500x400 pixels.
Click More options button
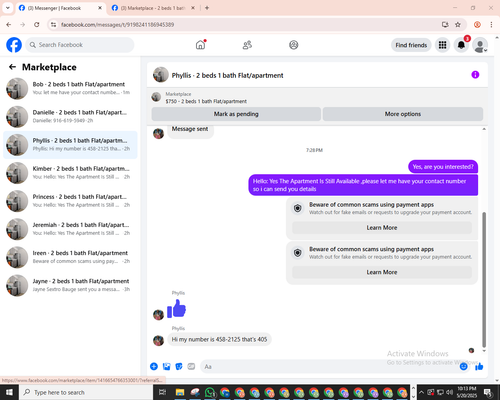tap(403, 114)
